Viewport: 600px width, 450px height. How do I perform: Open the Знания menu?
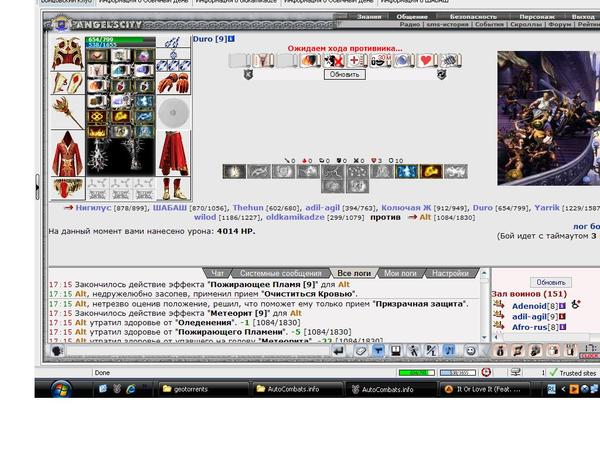[x=369, y=16]
